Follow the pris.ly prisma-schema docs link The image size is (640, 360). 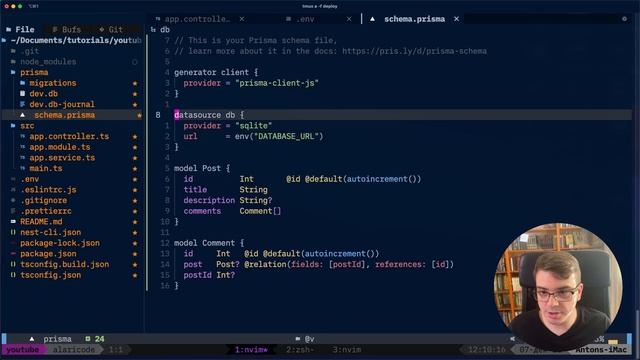point(414,51)
